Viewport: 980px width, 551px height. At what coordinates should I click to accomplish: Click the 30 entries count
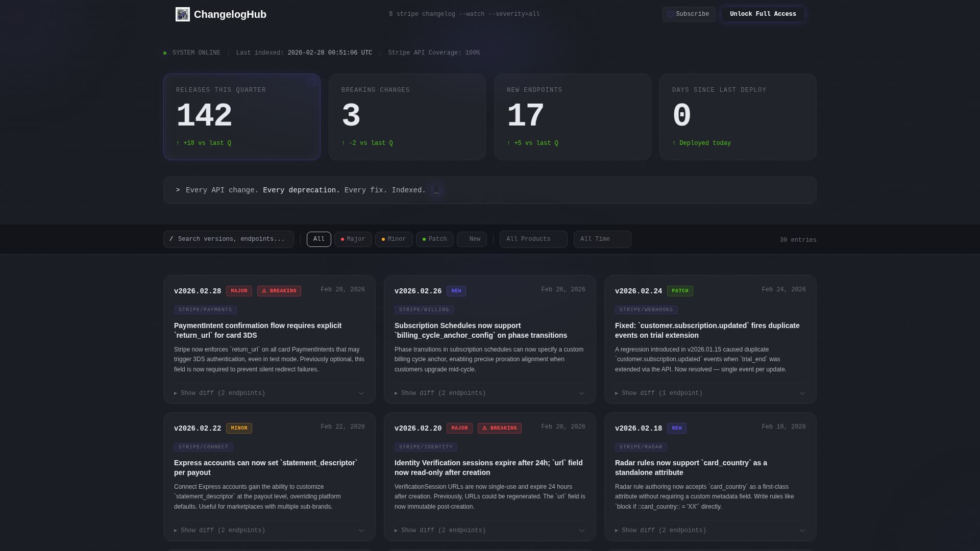(x=798, y=240)
